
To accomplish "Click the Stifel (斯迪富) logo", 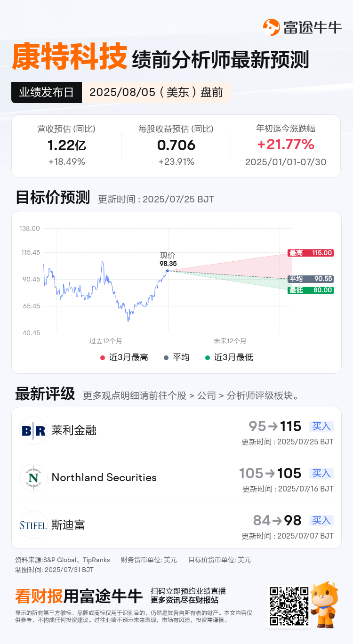I will tap(33, 524).
